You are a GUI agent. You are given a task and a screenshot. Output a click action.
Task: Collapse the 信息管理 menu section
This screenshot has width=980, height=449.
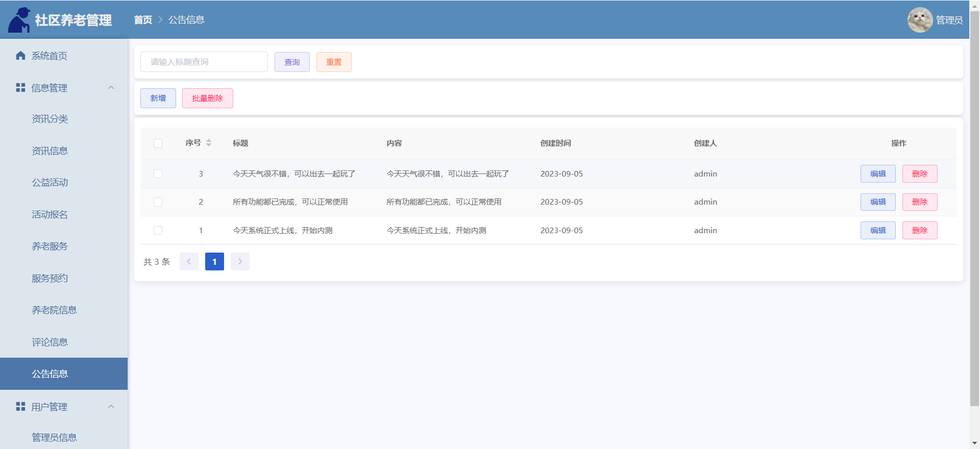(111, 88)
